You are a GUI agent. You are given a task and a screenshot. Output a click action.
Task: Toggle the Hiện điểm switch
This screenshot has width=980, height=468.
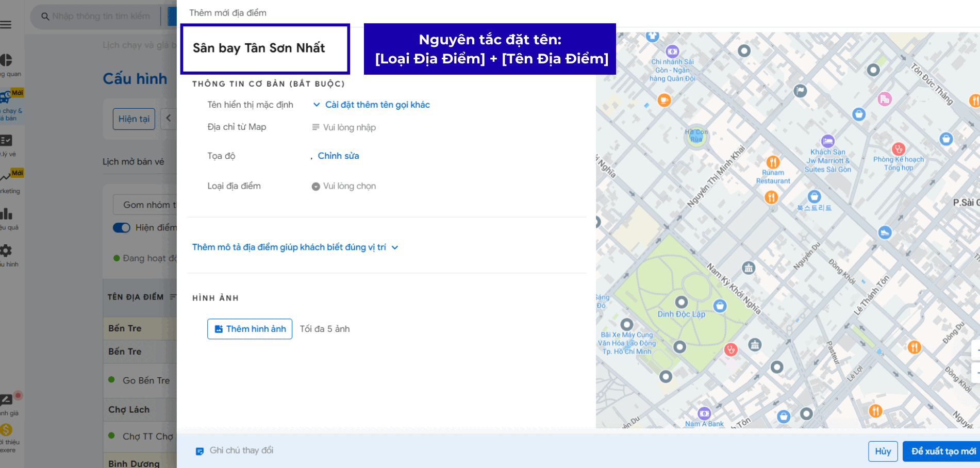[x=122, y=228]
